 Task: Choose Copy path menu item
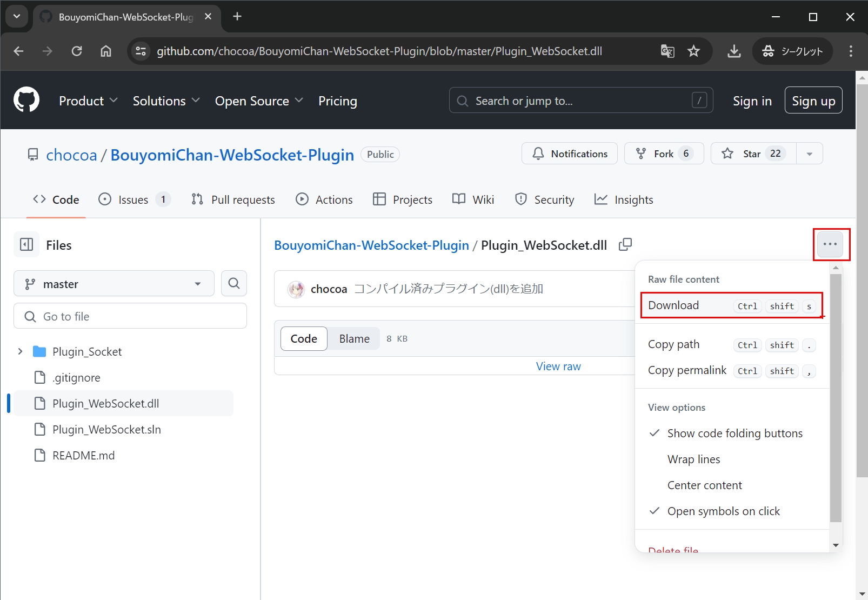click(732, 344)
